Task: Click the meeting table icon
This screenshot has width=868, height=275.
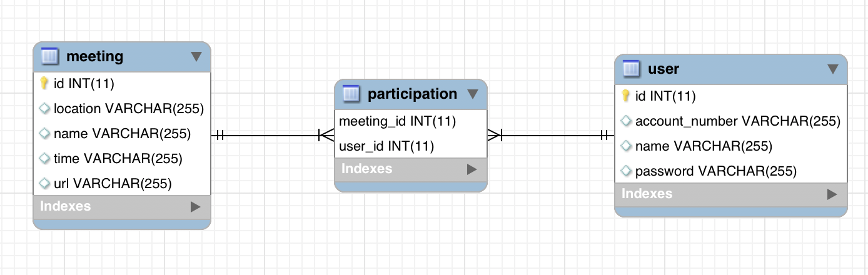Action: click(49, 57)
